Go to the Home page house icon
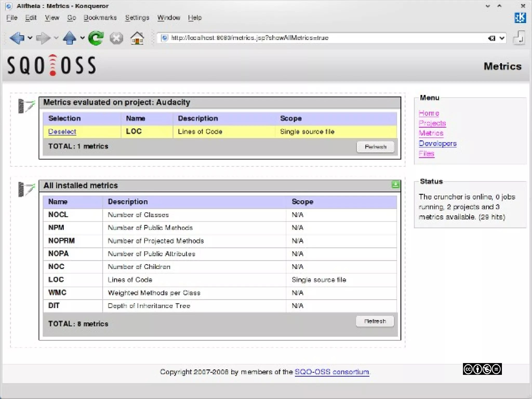532x399 pixels. click(x=137, y=38)
